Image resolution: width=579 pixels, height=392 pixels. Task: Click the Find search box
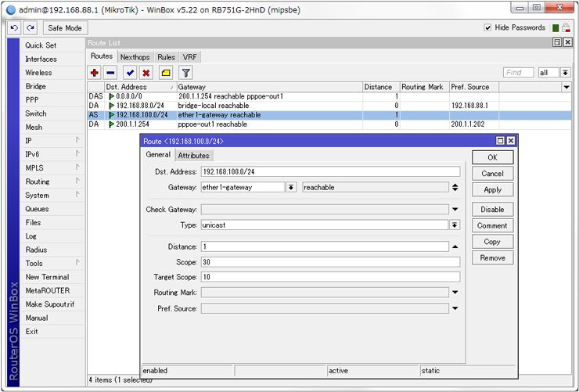click(519, 73)
